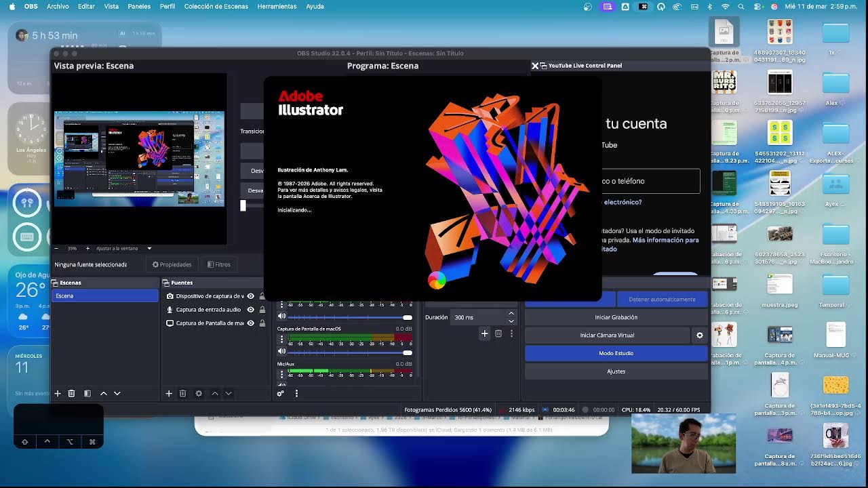Toggle visibility of Captura de Pantalla de macOS source

[251, 323]
